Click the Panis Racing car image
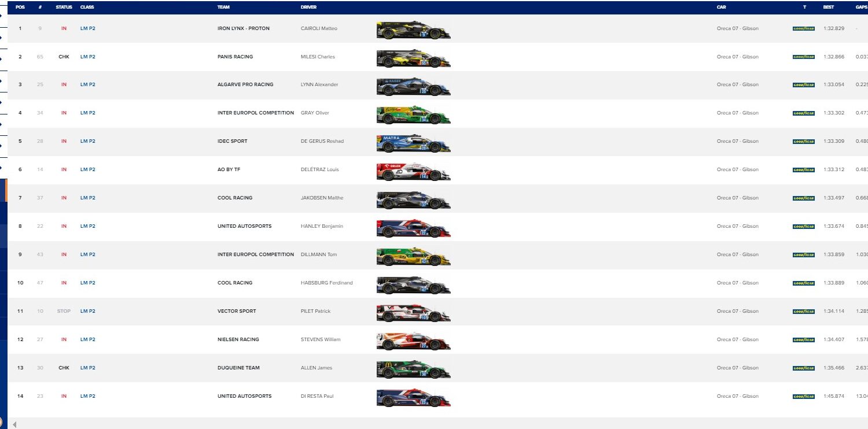Viewport: 868px width, 429px height. pyautogui.click(x=413, y=58)
